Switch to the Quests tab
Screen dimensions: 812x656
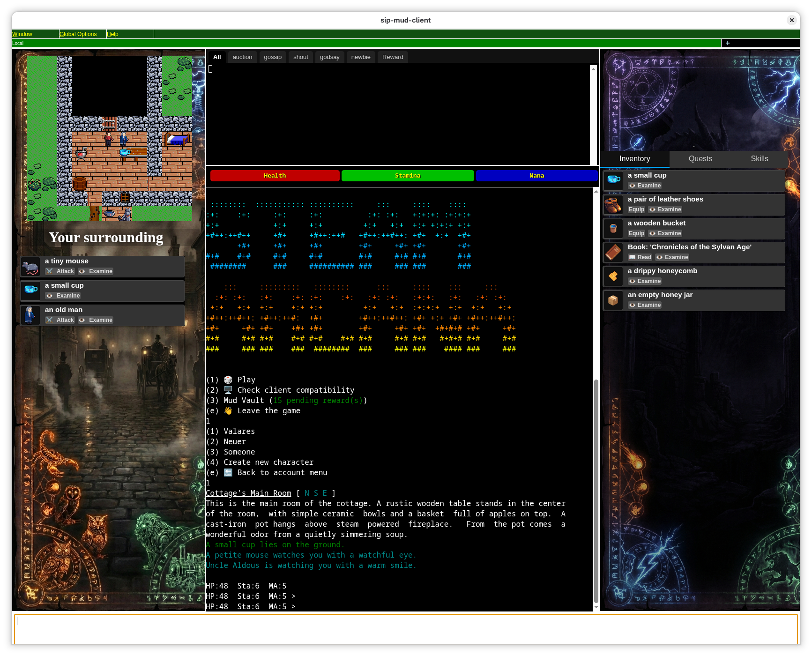700,159
